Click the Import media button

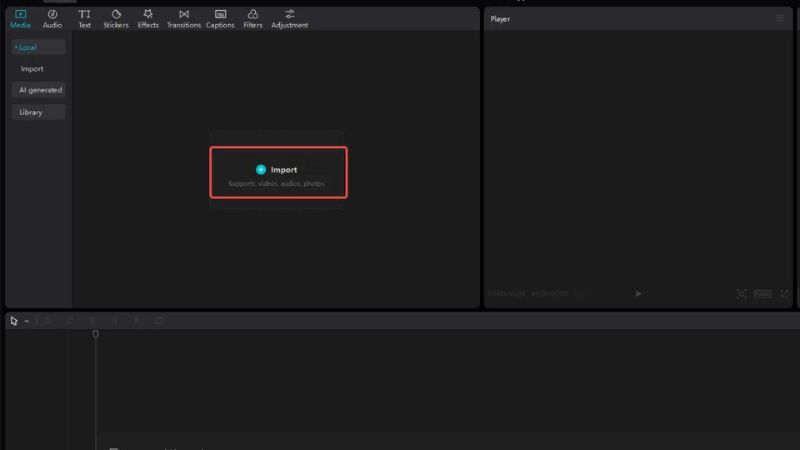pyautogui.click(x=278, y=172)
